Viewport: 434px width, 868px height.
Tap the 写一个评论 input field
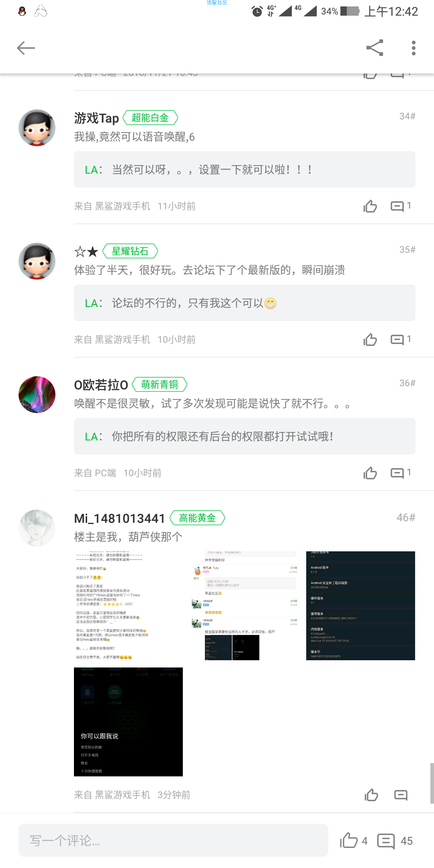pyautogui.click(x=173, y=840)
